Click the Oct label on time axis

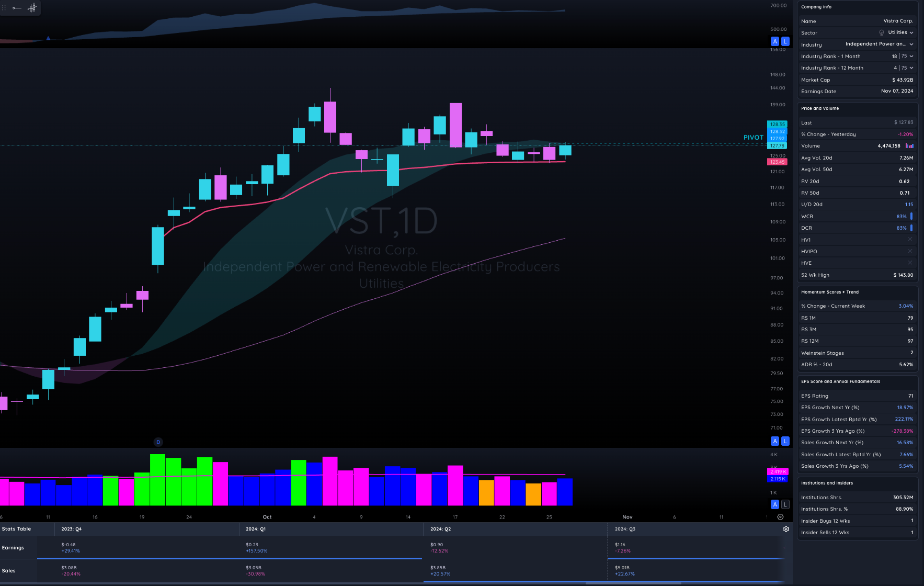pos(267,517)
